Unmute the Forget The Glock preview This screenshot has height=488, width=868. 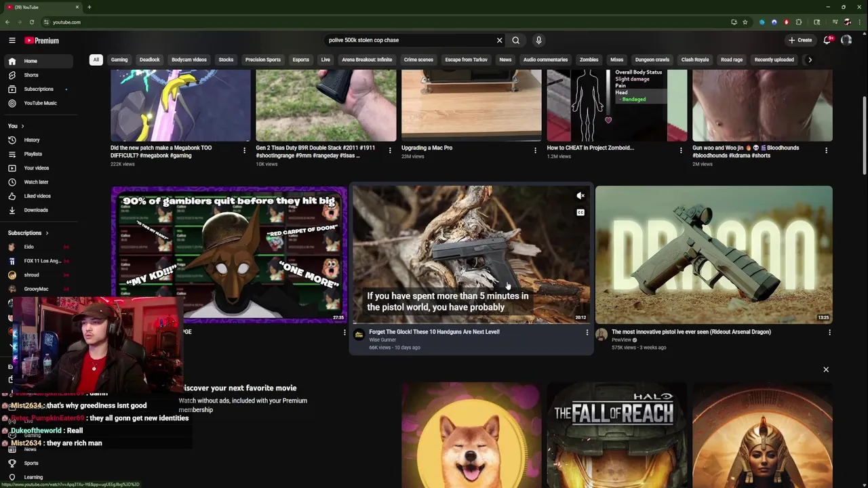[580, 196]
